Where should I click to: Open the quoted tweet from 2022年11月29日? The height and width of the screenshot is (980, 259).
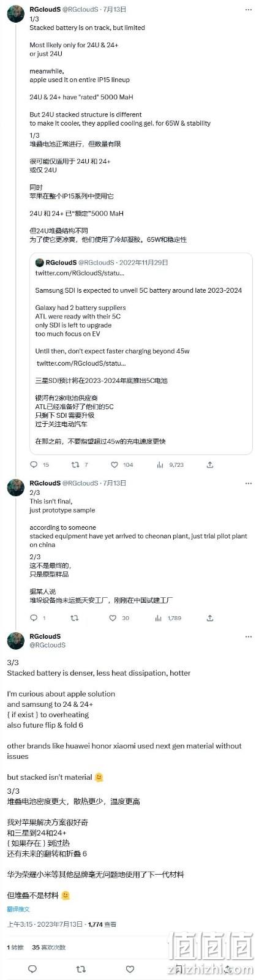click(x=141, y=352)
